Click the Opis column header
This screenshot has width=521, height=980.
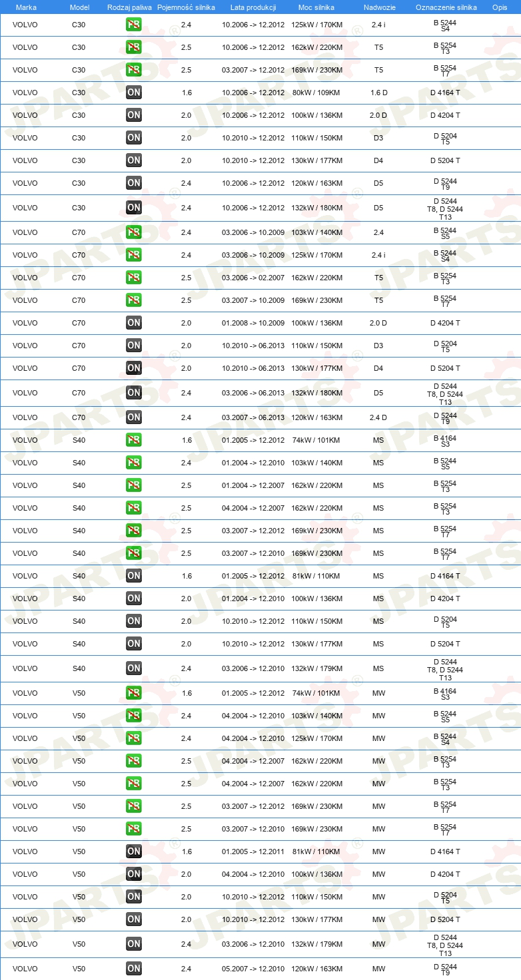click(x=500, y=7)
